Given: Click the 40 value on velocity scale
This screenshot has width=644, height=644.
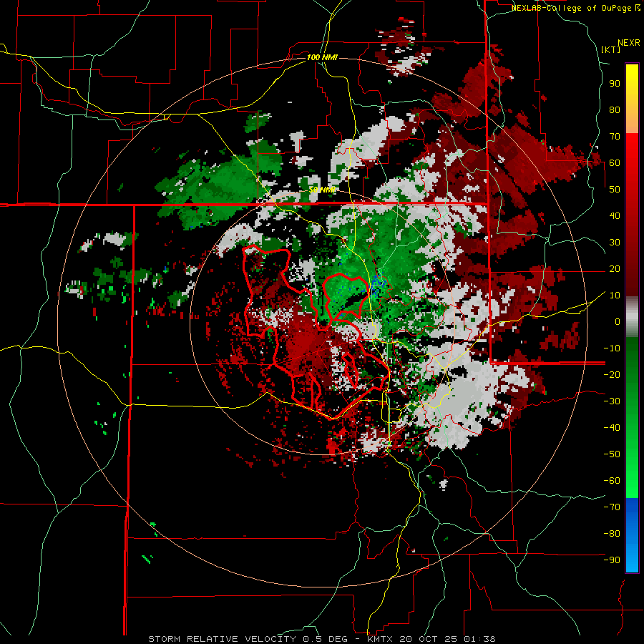Looking at the screenshot, I should coord(615,215).
